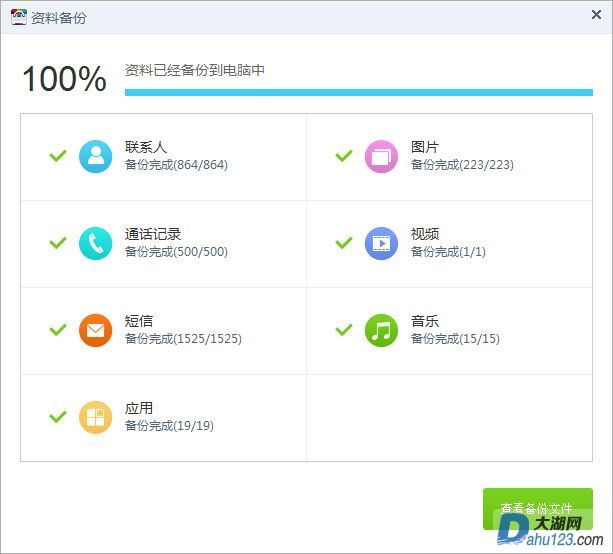Click the text 备份完成(1/1)
This screenshot has height=554, width=613.
[x=448, y=251]
